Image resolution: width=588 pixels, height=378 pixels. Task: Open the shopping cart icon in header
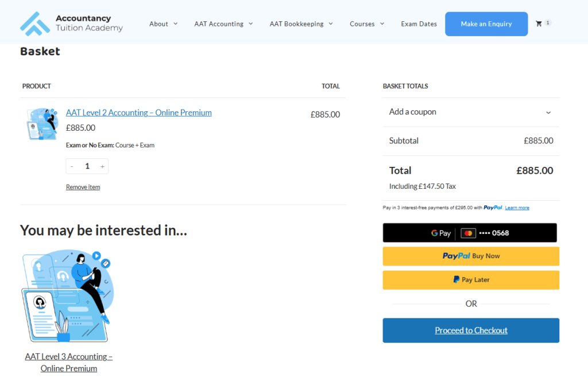coord(539,24)
